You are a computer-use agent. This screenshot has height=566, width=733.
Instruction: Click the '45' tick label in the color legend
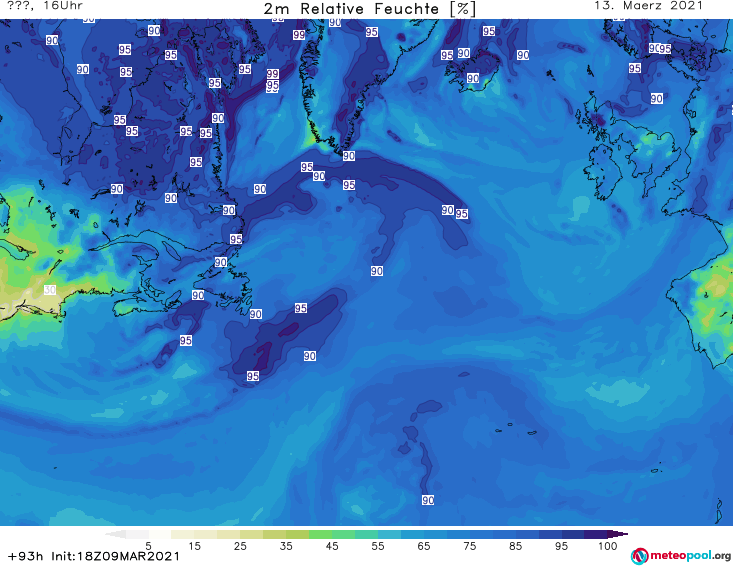point(332,546)
